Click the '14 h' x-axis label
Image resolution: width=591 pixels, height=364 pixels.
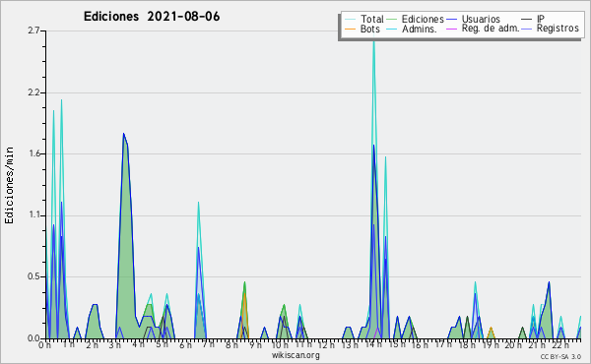tap(373, 344)
